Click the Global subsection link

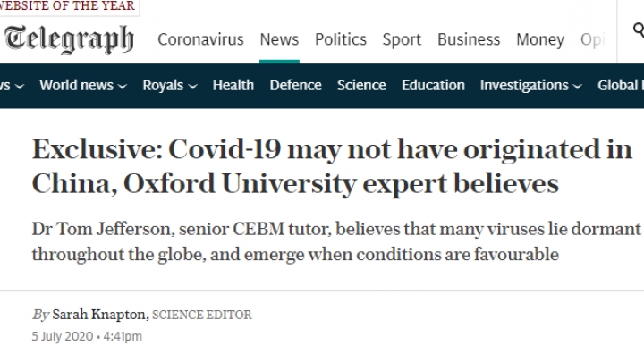pos(621,86)
